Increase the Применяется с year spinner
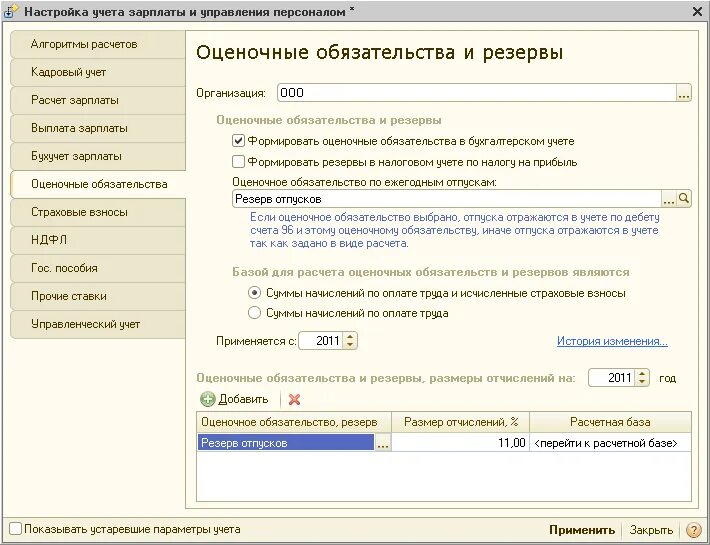Image resolution: width=710 pixels, height=545 pixels. point(350,336)
